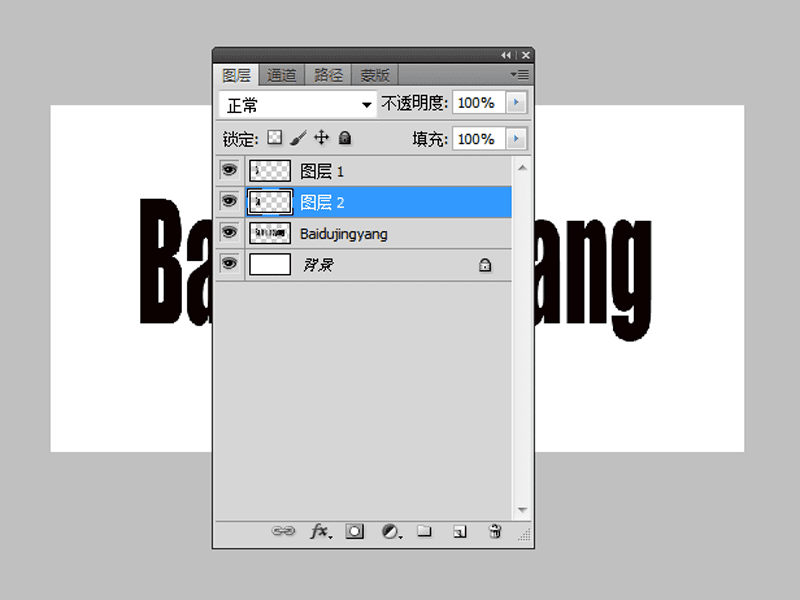Switch to the 路径 tab
Viewport: 800px width, 600px height.
click(328, 76)
